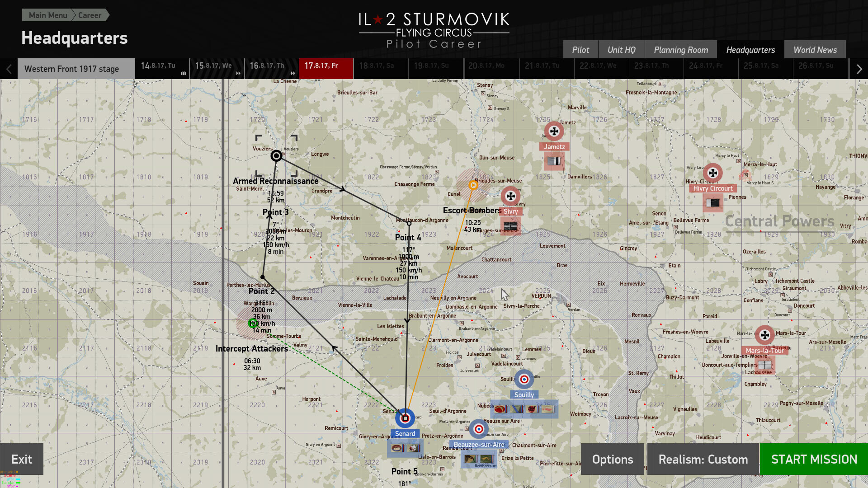Click the VERDUN town label

click(x=541, y=296)
